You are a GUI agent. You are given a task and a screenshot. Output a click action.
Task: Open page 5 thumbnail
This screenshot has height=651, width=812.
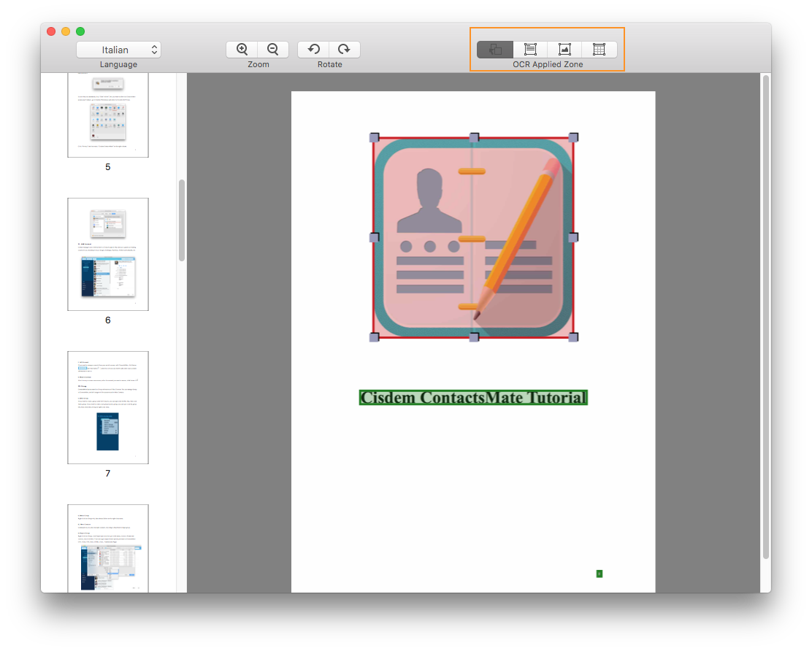(108, 115)
